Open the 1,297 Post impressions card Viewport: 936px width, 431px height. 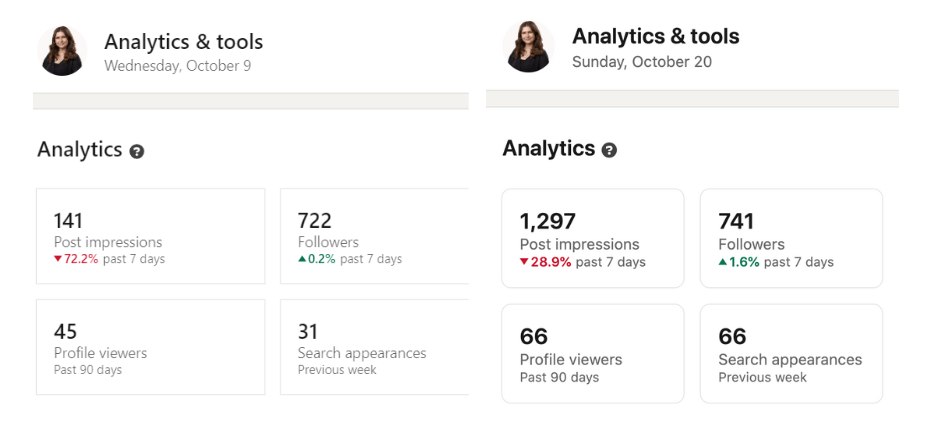[x=592, y=238]
